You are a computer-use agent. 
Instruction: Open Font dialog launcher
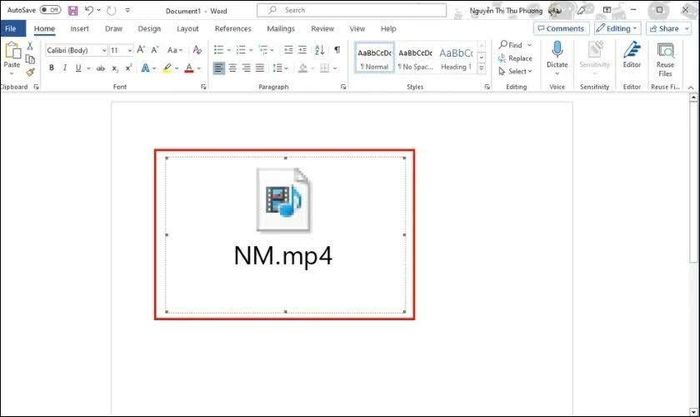point(204,87)
